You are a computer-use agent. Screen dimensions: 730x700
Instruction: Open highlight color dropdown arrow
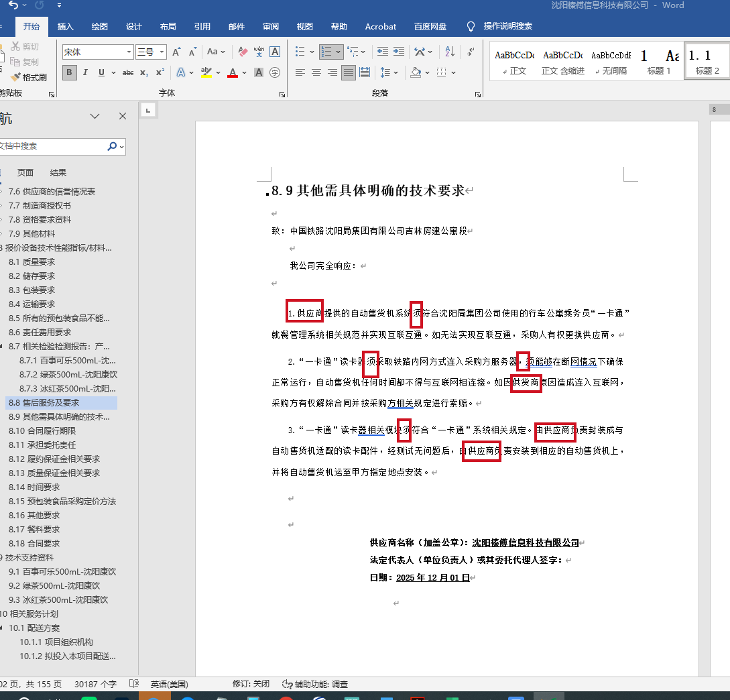[218, 72]
